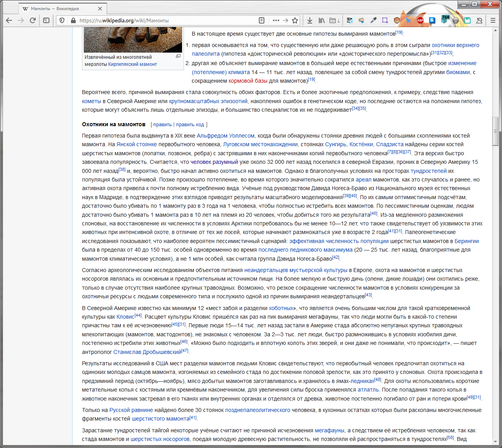This screenshot has height=448, width=502.
Task: Close the Мамонты — Википедия tab
Action: click(100, 9)
